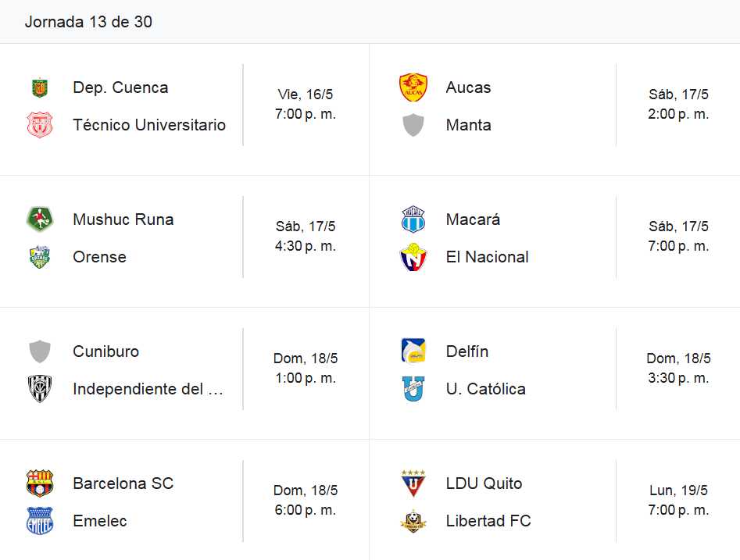Click the Jornada 13 de 30 header

point(88,22)
